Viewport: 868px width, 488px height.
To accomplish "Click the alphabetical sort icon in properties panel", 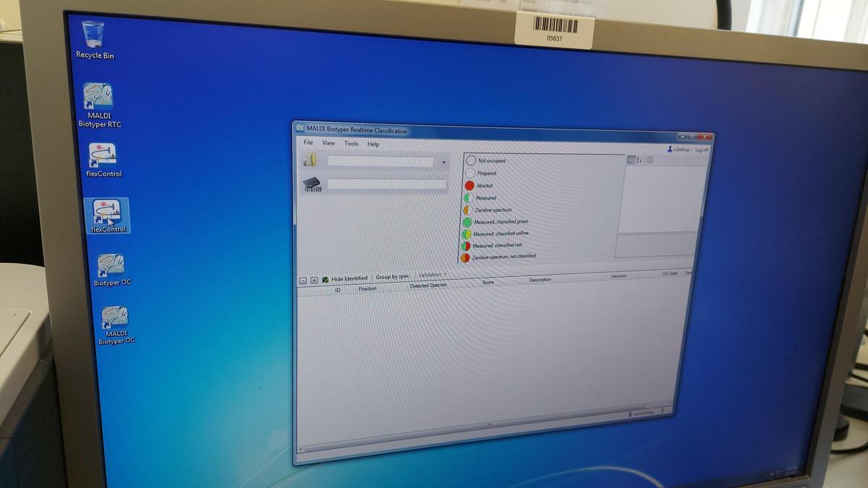I will point(639,159).
